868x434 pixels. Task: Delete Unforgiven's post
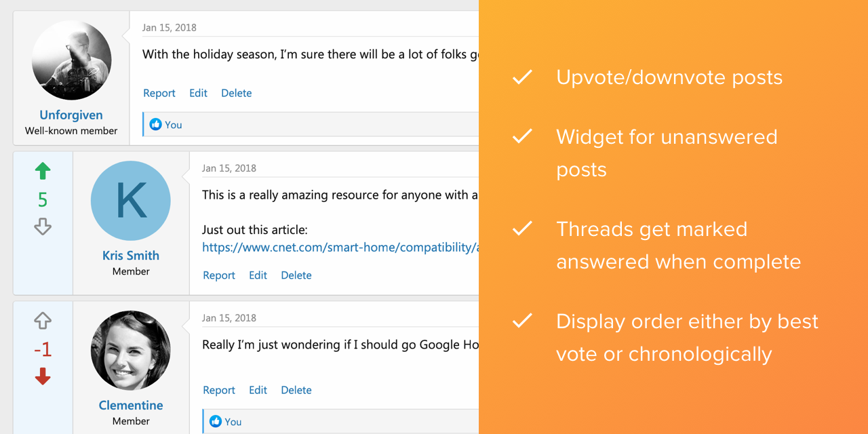(236, 94)
